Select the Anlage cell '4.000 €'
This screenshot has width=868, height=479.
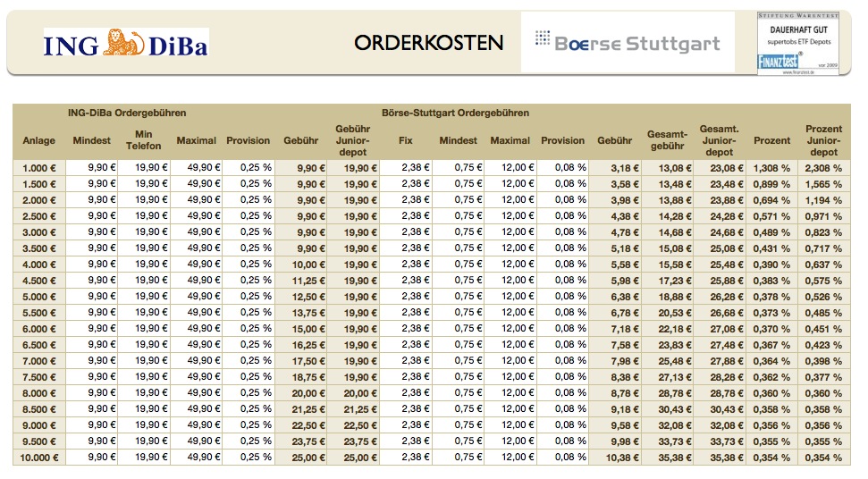[x=39, y=265]
